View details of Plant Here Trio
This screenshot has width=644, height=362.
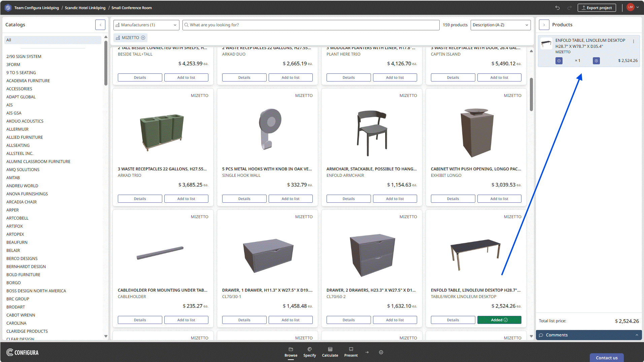coord(349,77)
